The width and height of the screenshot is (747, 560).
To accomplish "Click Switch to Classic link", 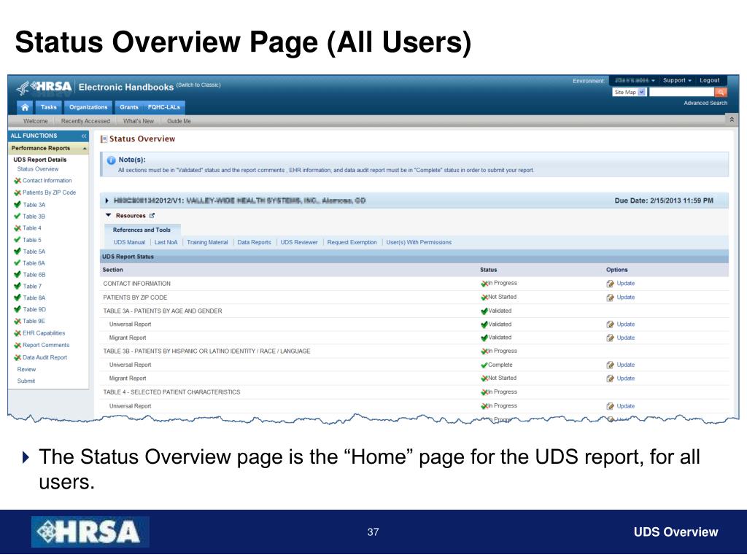I will pyautogui.click(x=198, y=85).
